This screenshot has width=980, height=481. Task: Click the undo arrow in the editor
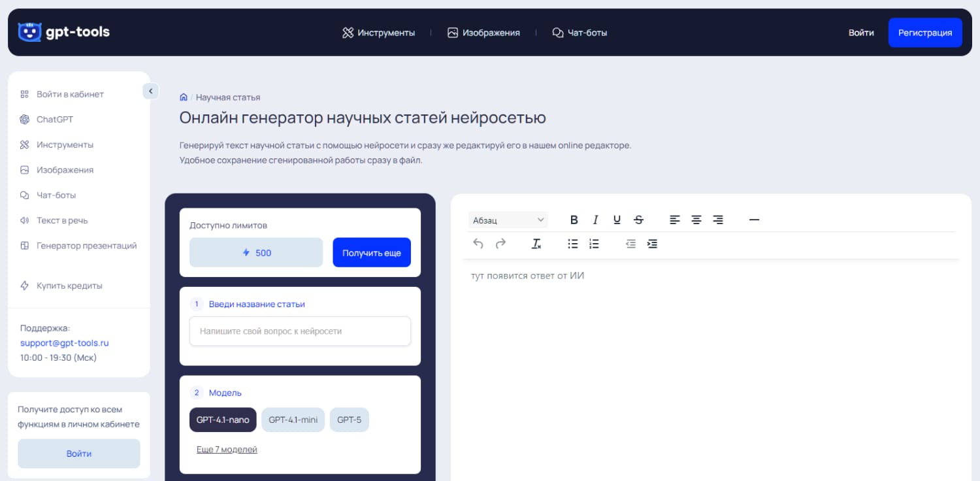[x=478, y=243]
